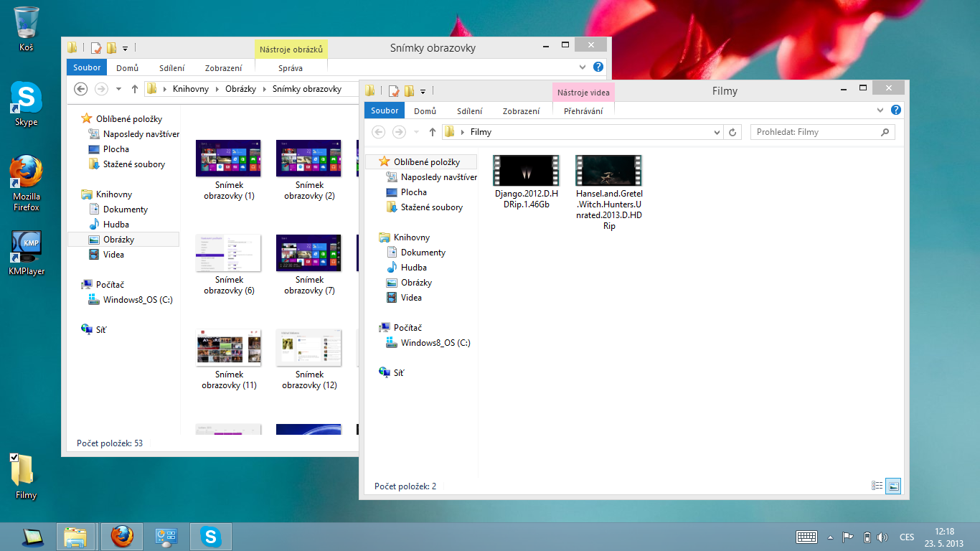
Task: Show hidden system tray icons
Action: coord(831,537)
